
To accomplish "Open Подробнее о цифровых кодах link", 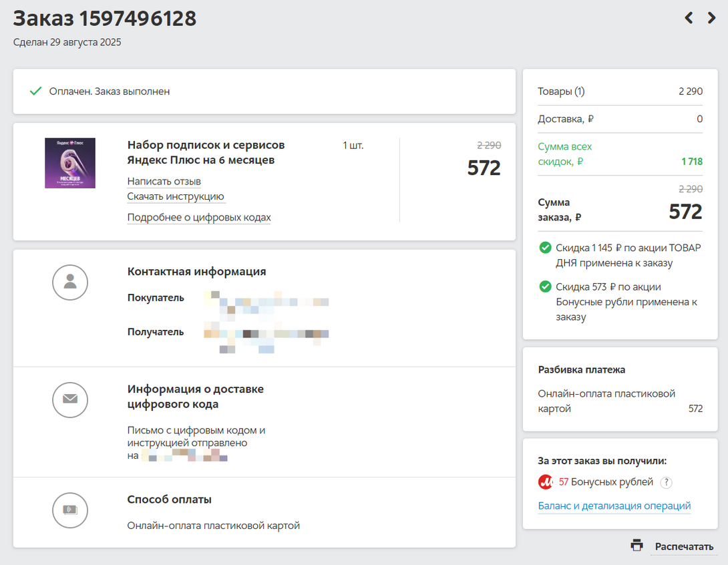I will coord(199,218).
